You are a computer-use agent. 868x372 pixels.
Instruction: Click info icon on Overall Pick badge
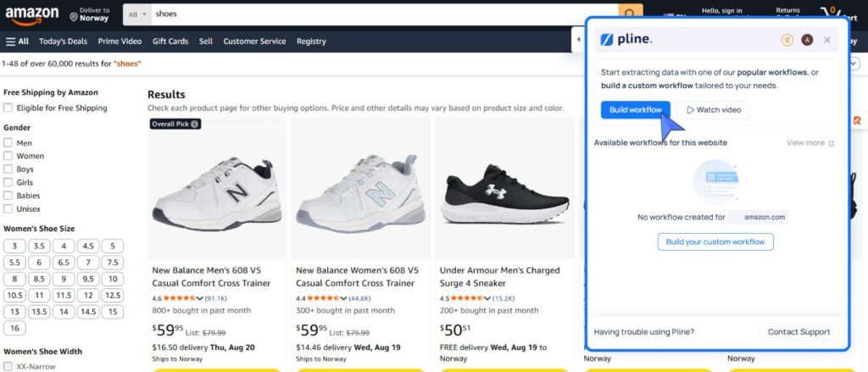pos(195,124)
